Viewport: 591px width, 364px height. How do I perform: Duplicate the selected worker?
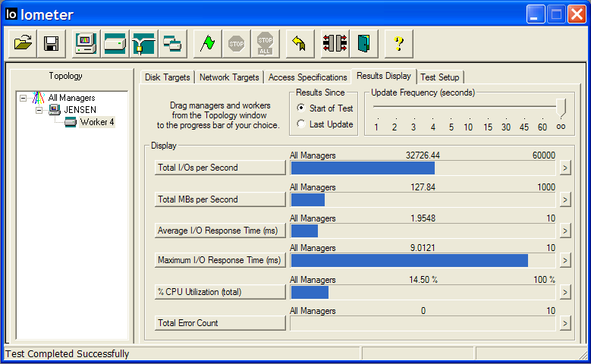(x=173, y=44)
